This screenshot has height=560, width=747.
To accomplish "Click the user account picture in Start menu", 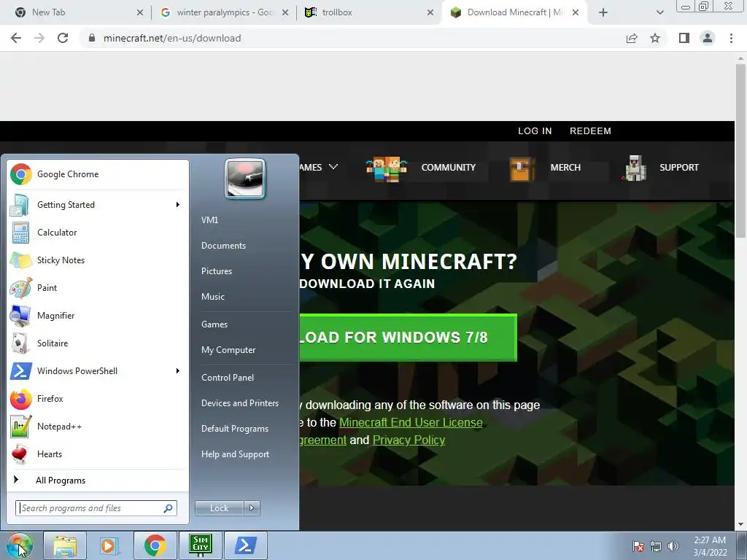I will pos(245,179).
